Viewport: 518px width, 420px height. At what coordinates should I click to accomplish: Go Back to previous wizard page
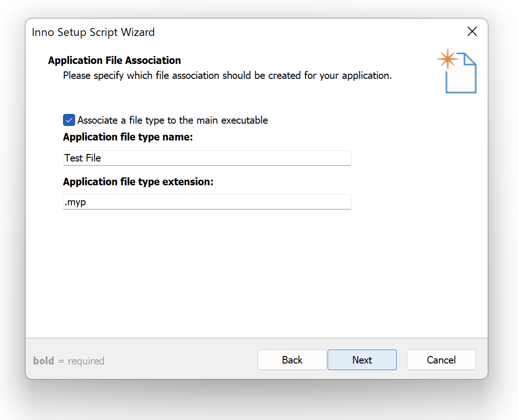click(292, 360)
